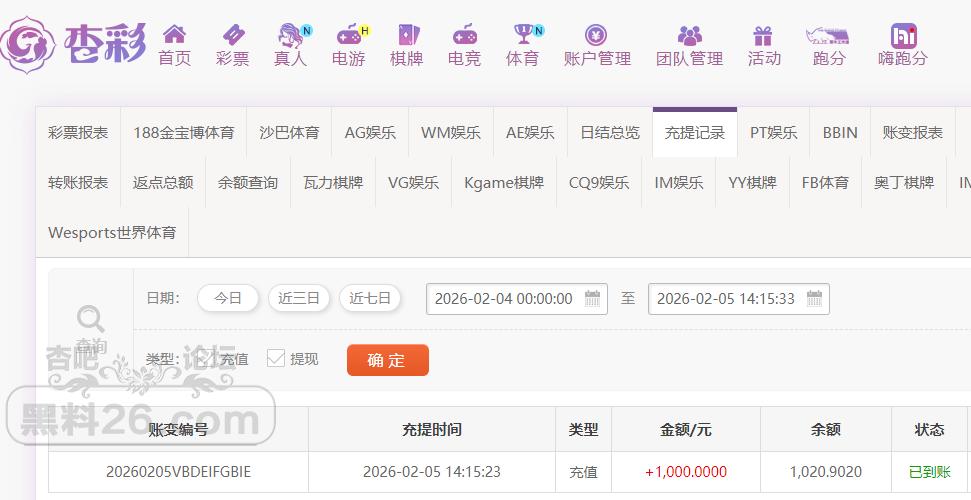This screenshot has width=971, height=500.
Task: Click the 余额 column header
Action: [x=825, y=429]
